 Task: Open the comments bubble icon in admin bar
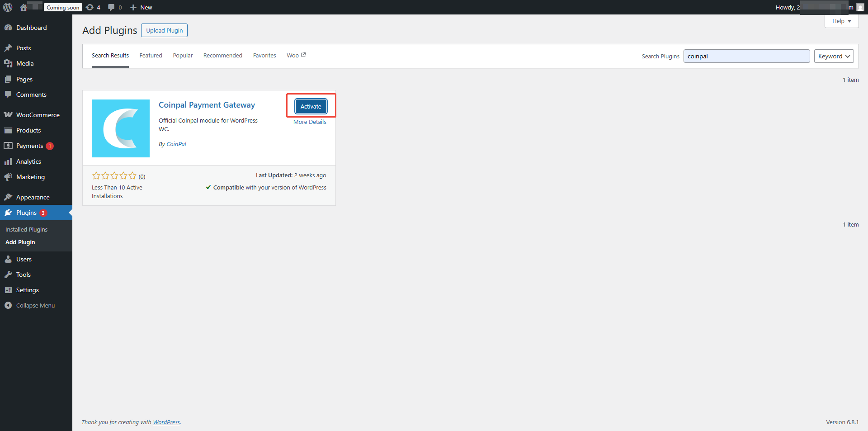click(111, 7)
